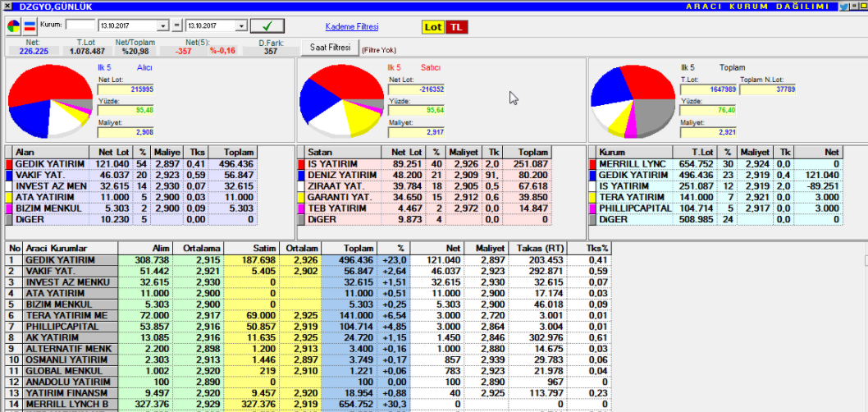Screen dimensions: 868x412
Task: Click the magenta swatch beside PHILLIPCAPITAL total
Action: pos(592,208)
